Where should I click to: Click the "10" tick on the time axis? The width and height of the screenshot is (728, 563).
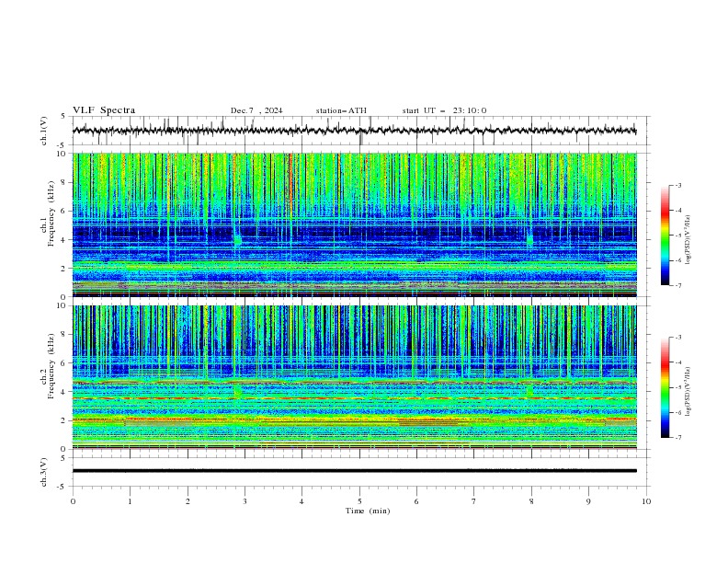click(x=646, y=501)
